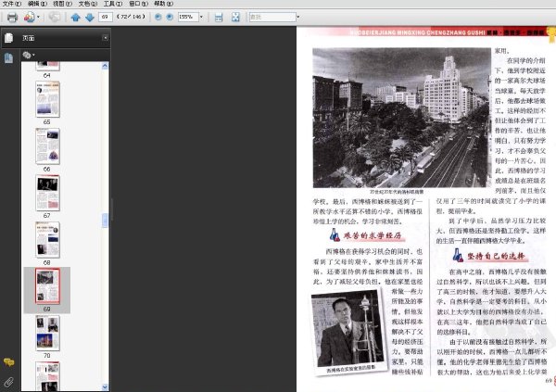Viewport: 556px width, 392px height.
Task: Open the Pages panel gear options menu
Action: click(29, 55)
